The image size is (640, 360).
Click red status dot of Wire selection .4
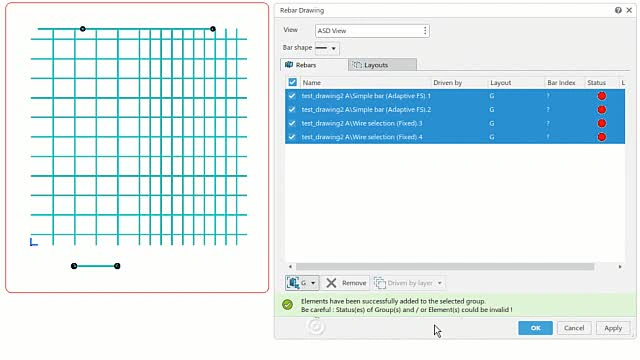point(602,137)
